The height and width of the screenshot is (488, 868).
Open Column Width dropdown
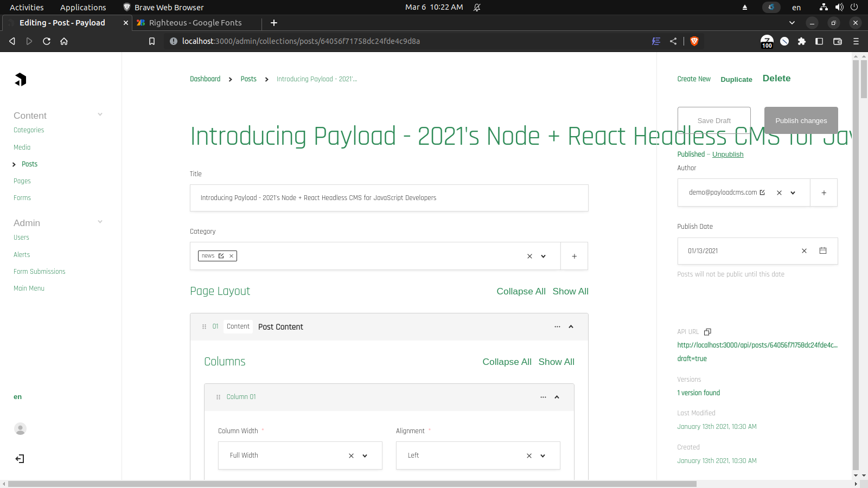(x=365, y=455)
